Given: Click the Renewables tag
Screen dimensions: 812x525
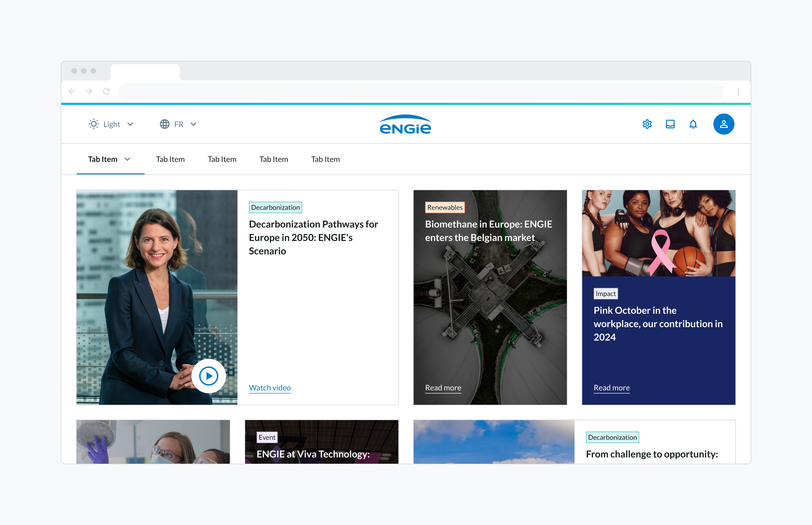Looking at the screenshot, I should point(445,207).
